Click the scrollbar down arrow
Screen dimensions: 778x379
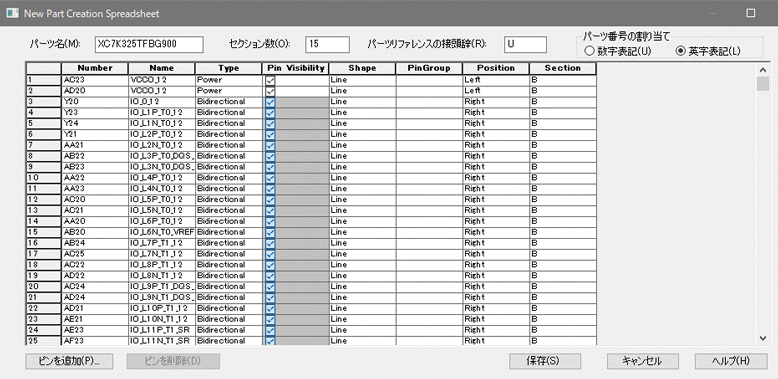[763, 338]
